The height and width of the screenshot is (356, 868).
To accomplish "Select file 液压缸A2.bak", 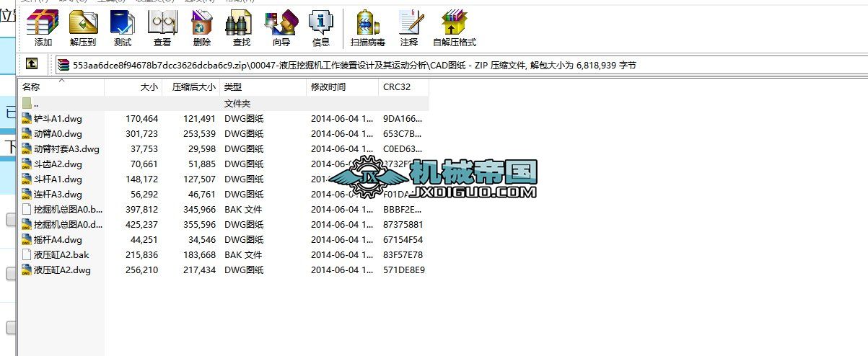I will pos(61,255).
